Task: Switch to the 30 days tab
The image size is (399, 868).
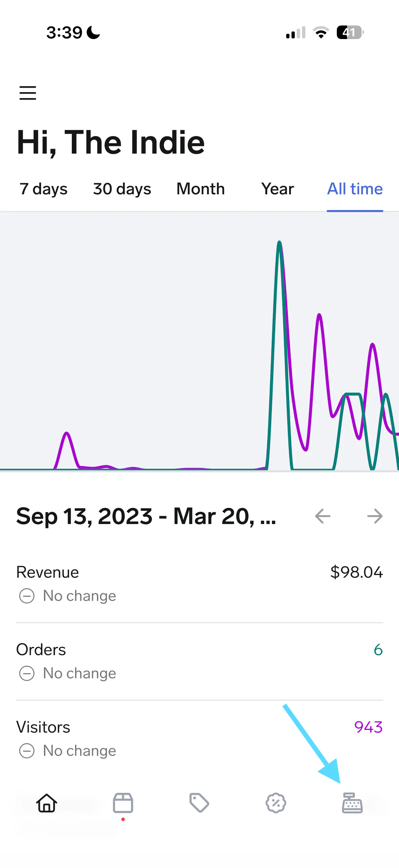Action: click(x=122, y=189)
